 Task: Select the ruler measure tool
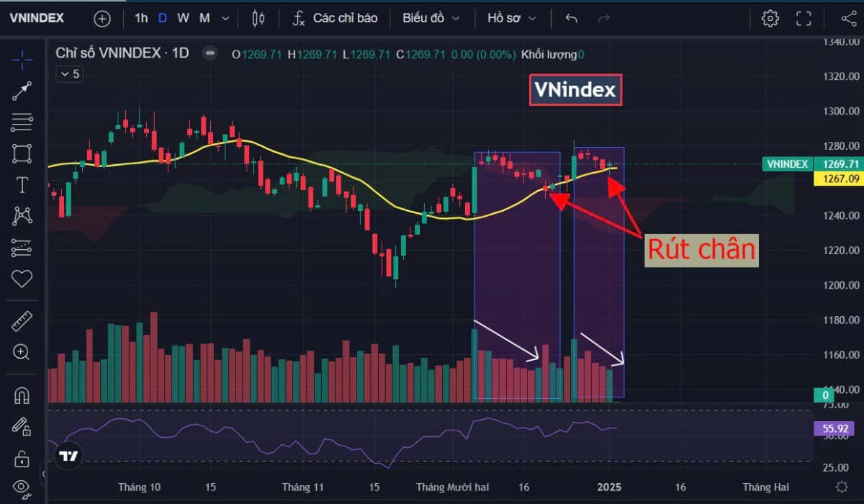[x=22, y=321]
